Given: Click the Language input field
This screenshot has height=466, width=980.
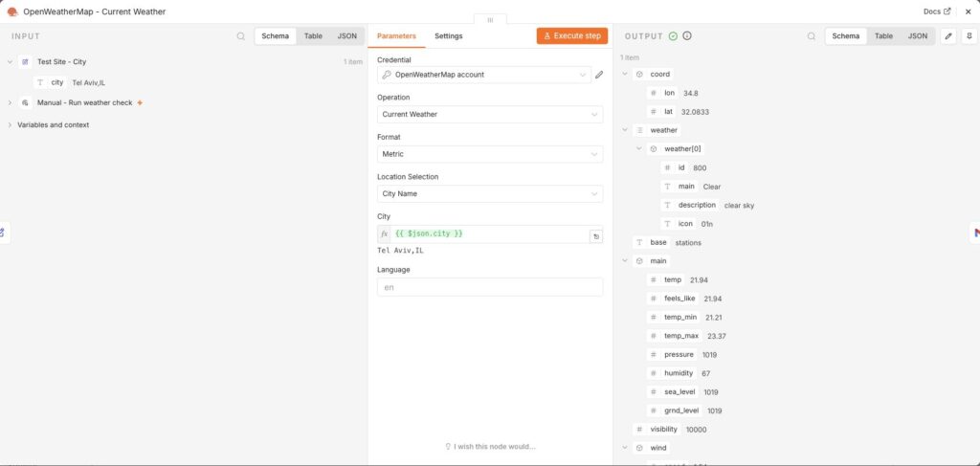Looking at the screenshot, I should click(490, 287).
